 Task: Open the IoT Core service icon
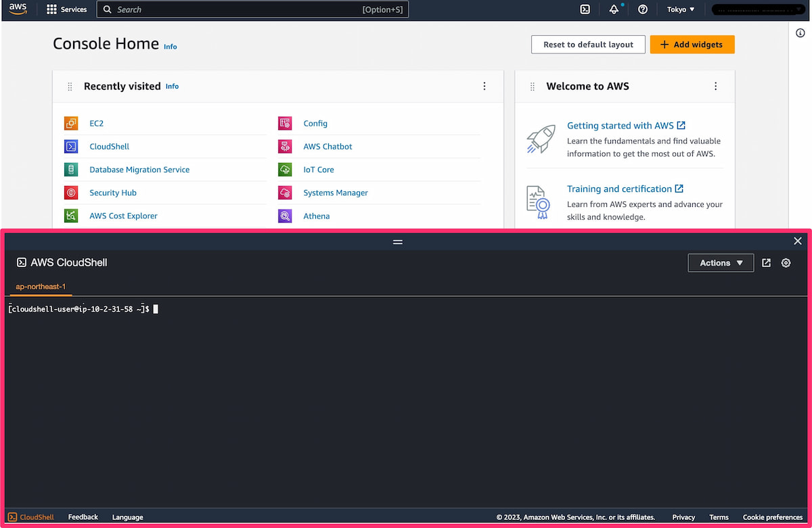(284, 169)
